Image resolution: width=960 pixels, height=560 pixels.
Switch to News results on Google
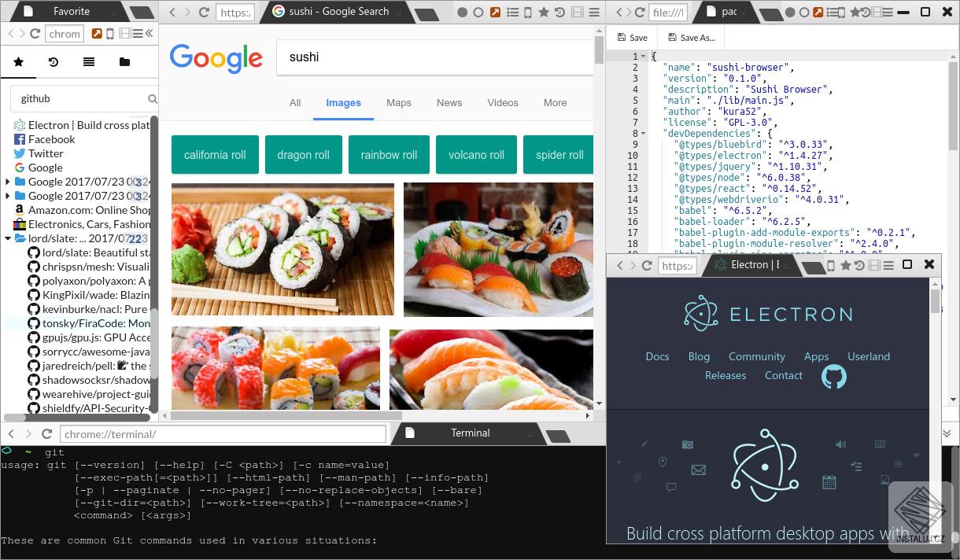(449, 103)
